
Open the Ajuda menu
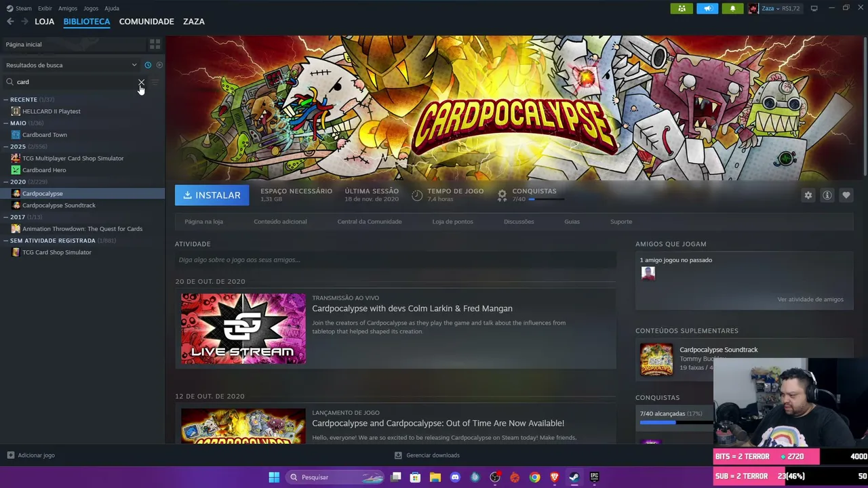112,8
